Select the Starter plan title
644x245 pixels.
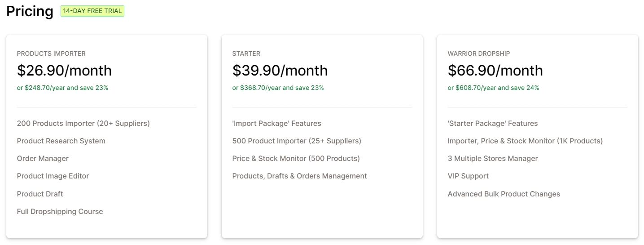click(x=246, y=53)
